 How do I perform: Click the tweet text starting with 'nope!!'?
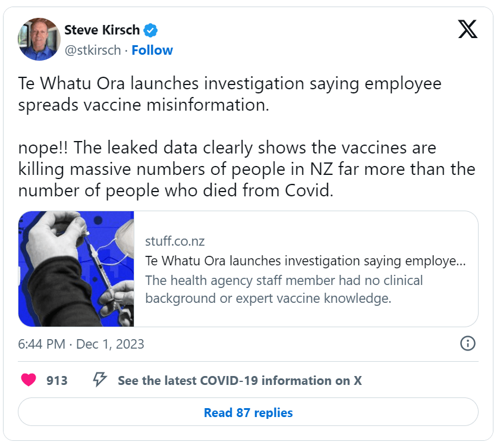246,169
